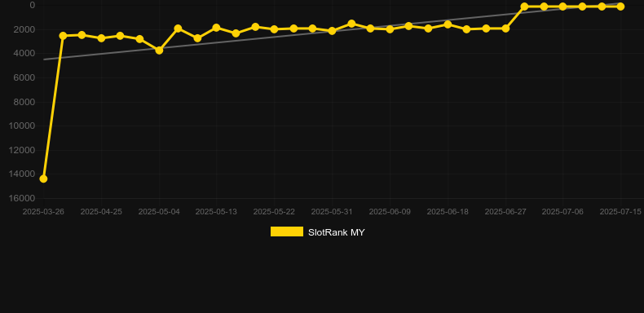Click the 16000 y-axis label
The height and width of the screenshot is (313, 644).
click(x=22, y=198)
